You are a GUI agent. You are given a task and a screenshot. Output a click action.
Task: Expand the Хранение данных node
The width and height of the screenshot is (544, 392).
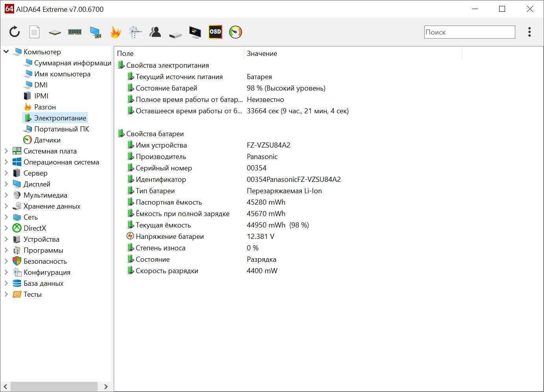(6, 206)
